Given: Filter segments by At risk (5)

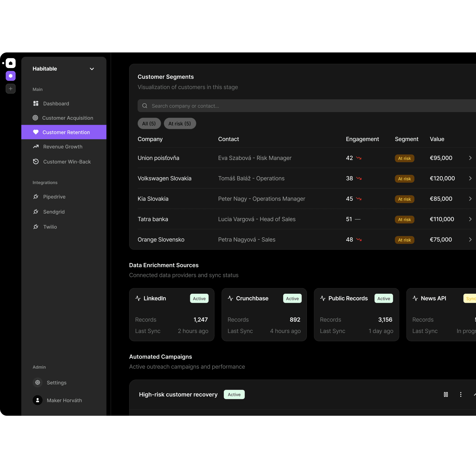Looking at the screenshot, I should pyautogui.click(x=180, y=123).
